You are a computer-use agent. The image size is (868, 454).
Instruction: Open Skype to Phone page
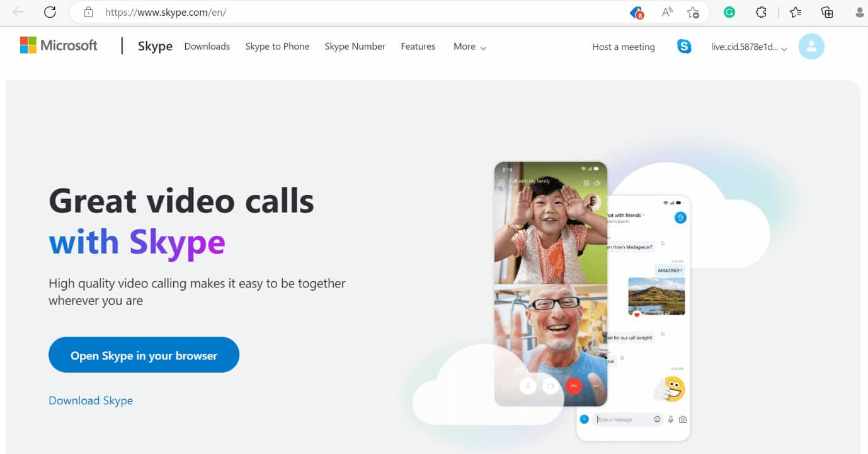tap(277, 47)
